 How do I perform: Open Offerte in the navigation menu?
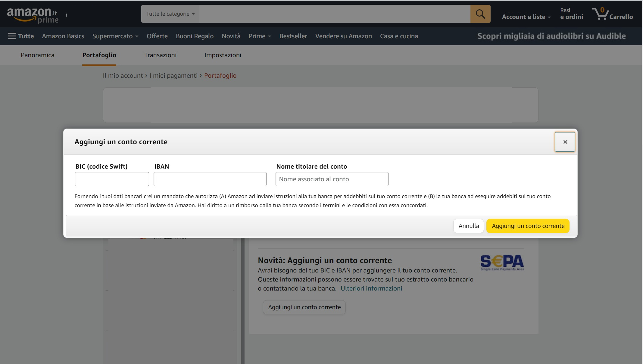click(x=157, y=36)
